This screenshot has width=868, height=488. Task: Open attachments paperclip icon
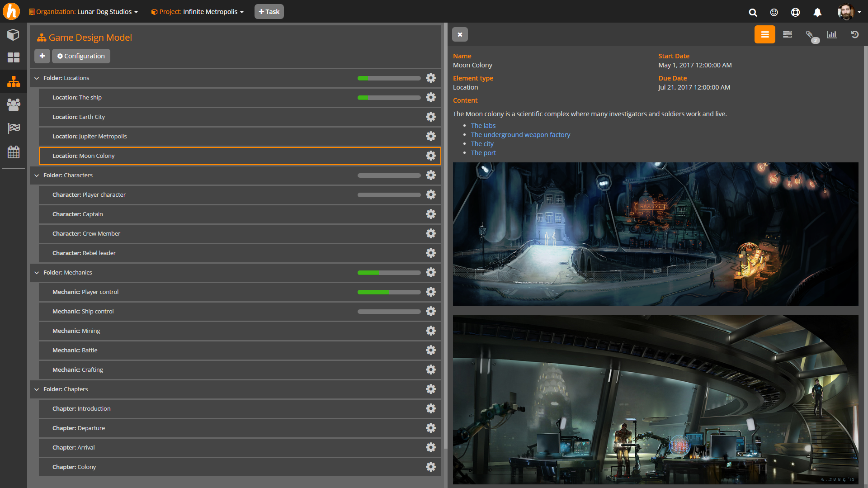tap(810, 35)
